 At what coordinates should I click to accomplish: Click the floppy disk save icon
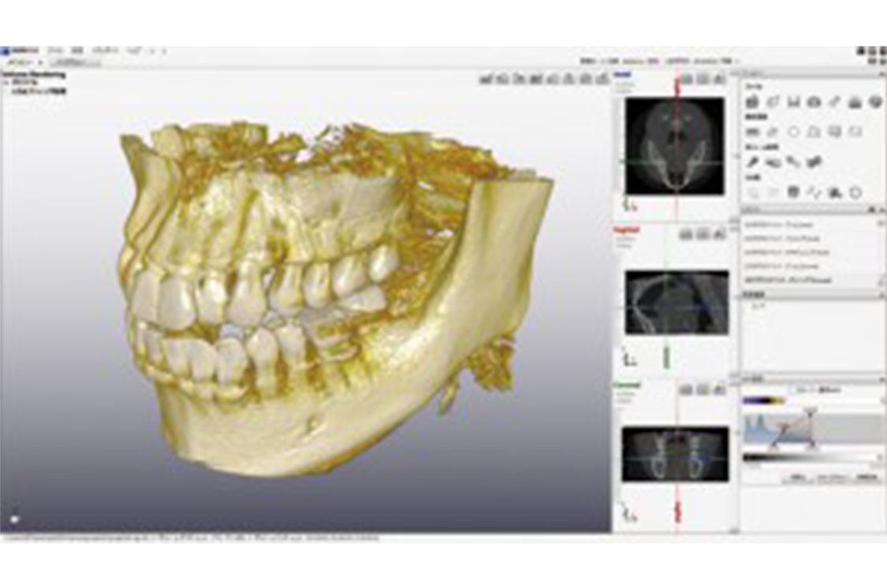pyautogui.click(x=793, y=102)
